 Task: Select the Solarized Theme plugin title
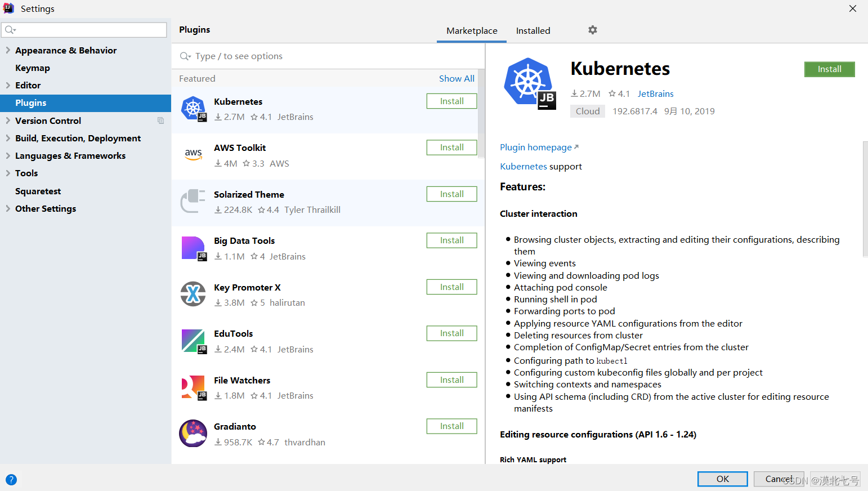click(x=249, y=195)
